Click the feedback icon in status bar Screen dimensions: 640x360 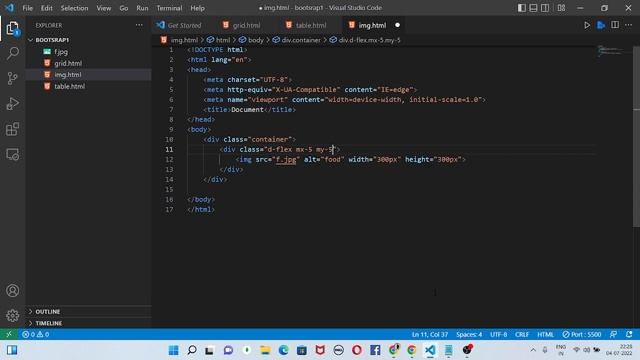pos(613,334)
